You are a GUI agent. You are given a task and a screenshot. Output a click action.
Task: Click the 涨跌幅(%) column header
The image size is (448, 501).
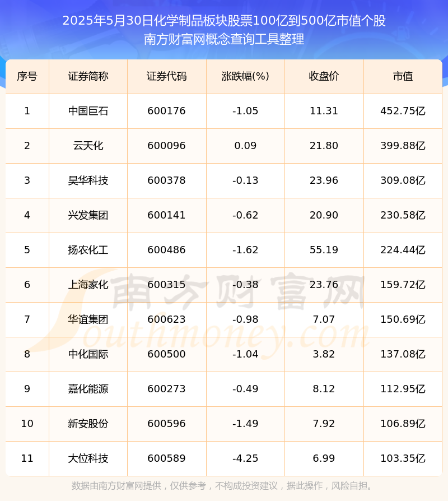[245, 76]
